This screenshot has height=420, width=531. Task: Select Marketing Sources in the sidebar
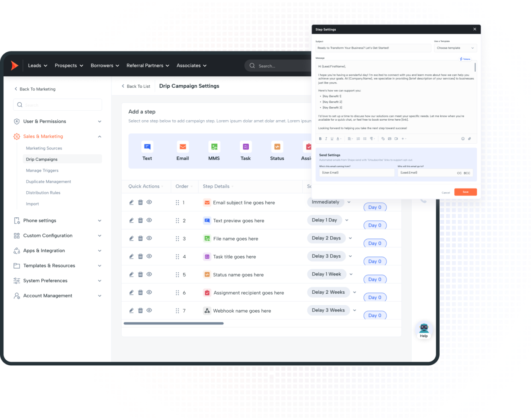point(44,148)
